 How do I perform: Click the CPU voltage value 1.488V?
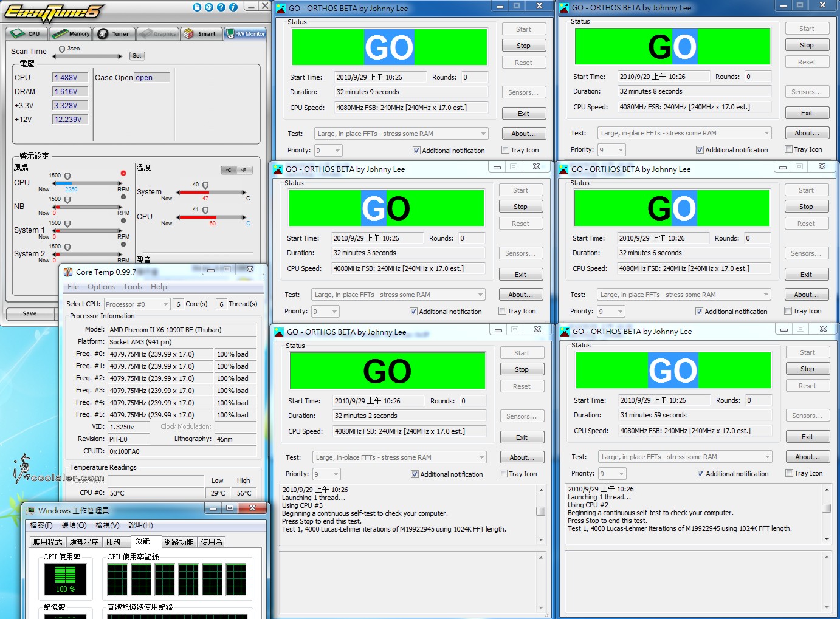70,78
